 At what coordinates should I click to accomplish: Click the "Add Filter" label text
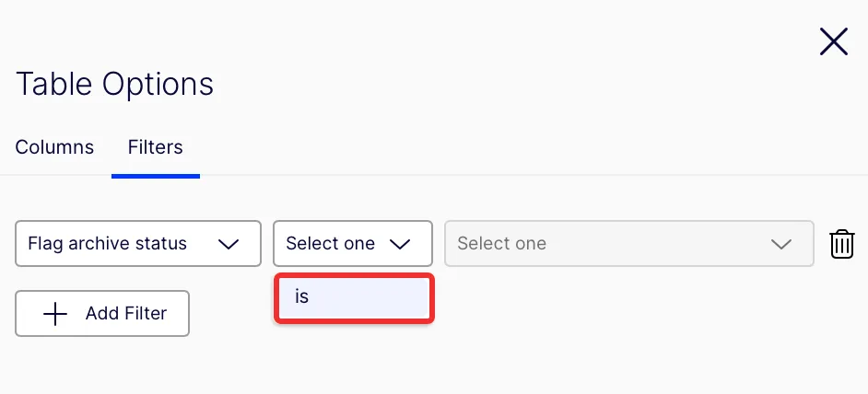point(126,313)
